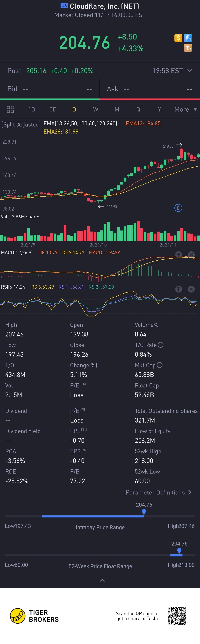Tap the Open value 199.38
Image resolution: width=200 pixels, height=644 pixels.
point(79,334)
